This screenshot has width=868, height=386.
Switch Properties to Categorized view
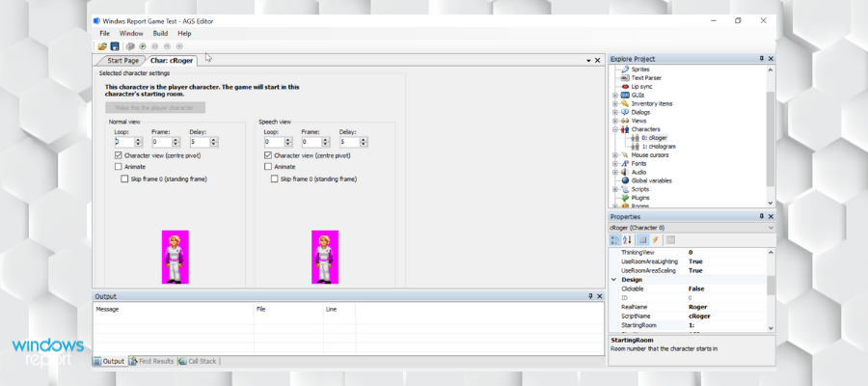614,239
